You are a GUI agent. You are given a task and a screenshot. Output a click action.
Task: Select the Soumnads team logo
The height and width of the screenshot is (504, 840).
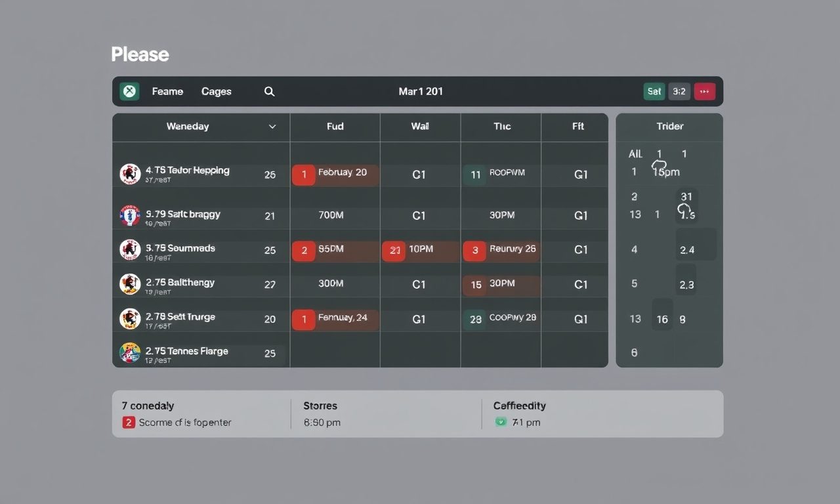[130, 249]
